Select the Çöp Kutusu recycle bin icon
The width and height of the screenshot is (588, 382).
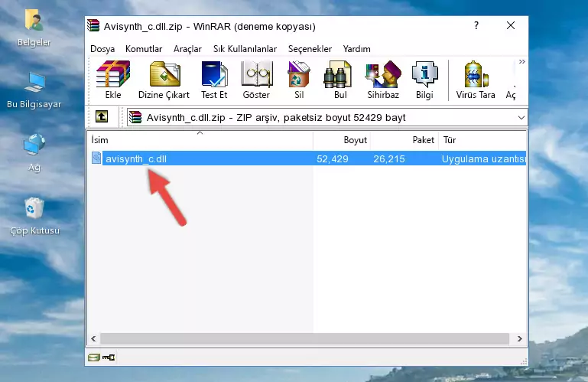[x=34, y=207]
